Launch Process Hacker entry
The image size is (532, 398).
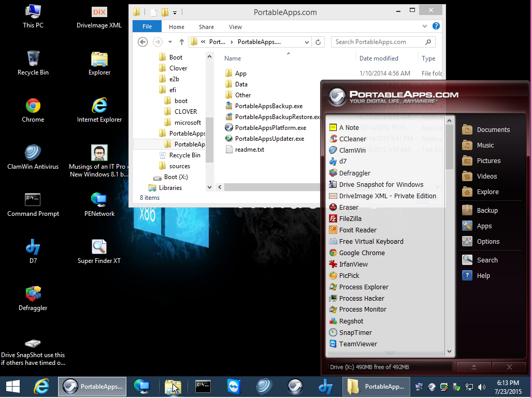point(356,298)
